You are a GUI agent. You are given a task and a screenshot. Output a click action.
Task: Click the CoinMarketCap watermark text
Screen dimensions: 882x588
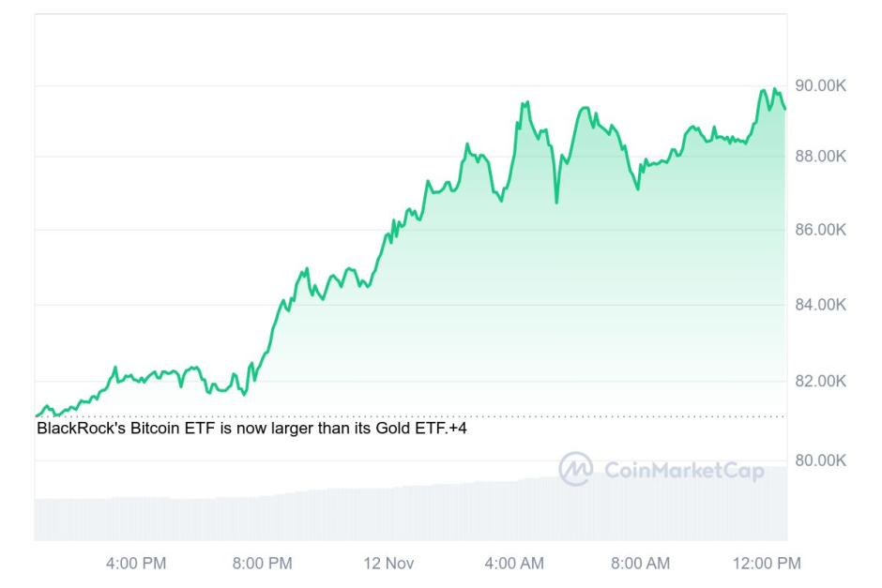[x=683, y=470]
